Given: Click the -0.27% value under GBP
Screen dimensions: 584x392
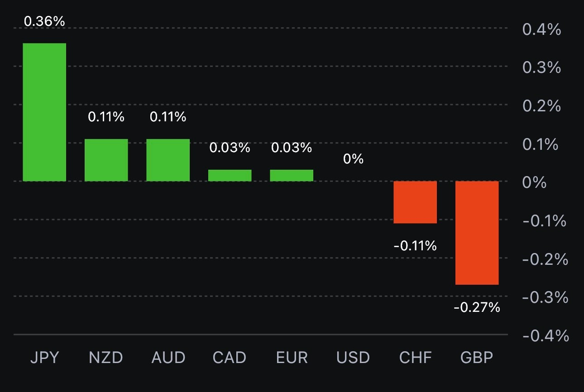Looking at the screenshot, I should pyautogui.click(x=477, y=308).
